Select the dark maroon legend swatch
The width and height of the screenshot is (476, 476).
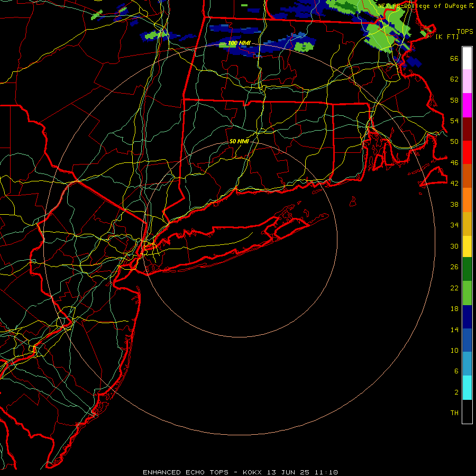tap(467, 129)
